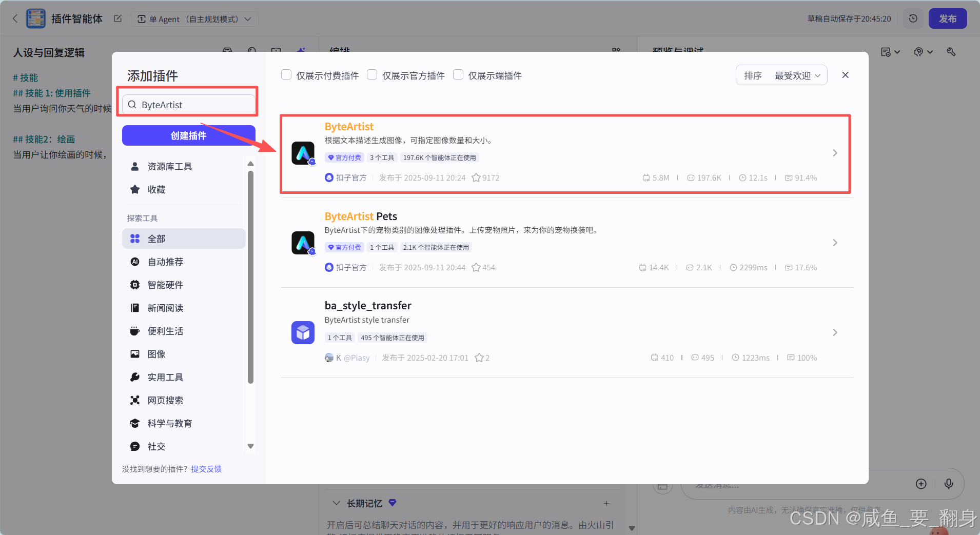
Task: Click into the ByteArtist search field
Action: pyautogui.click(x=188, y=105)
